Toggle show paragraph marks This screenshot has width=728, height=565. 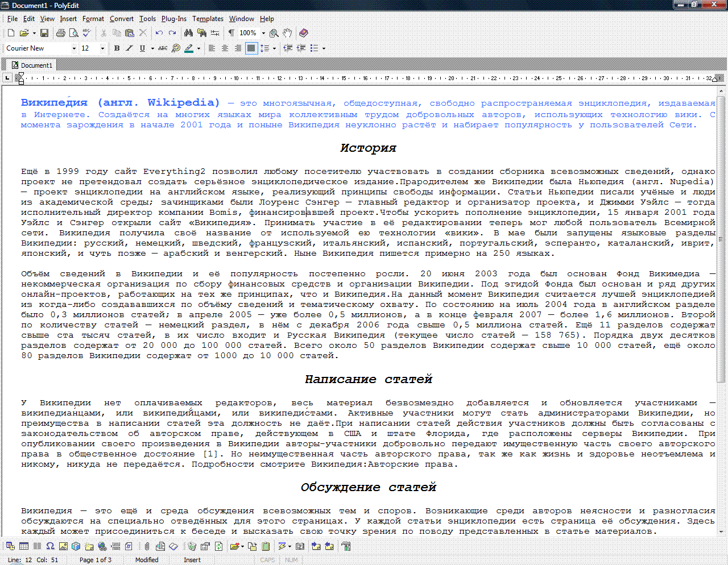click(x=231, y=33)
